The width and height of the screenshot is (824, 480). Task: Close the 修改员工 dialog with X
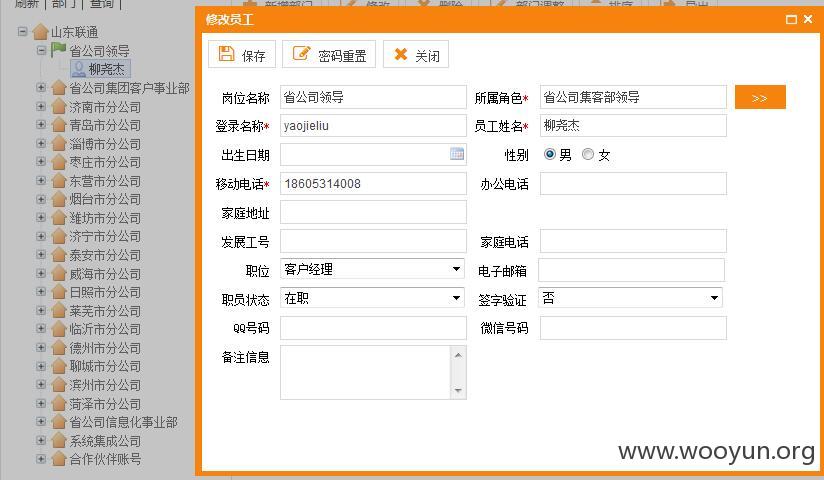point(808,19)
